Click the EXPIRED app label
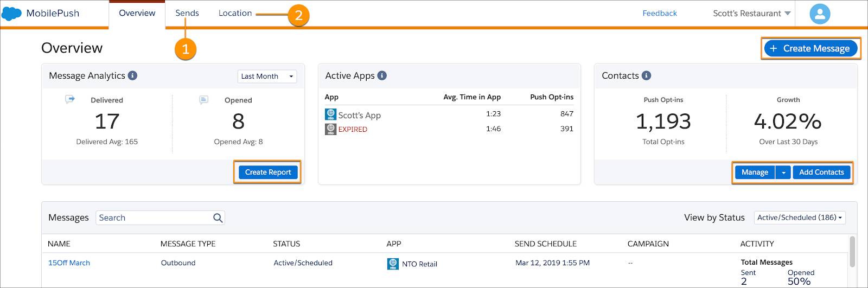The image size is (868, 288). point(353,129)
